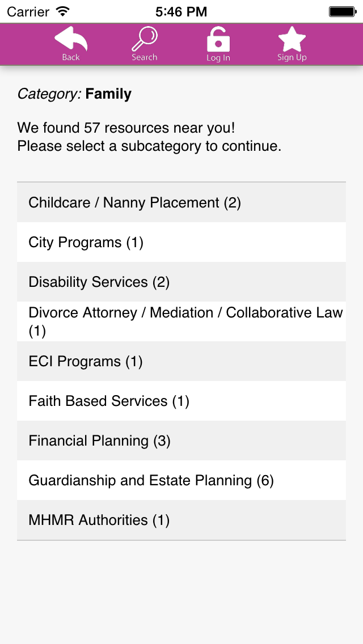
Task: Tap the Sign Up label
Action: pyautogui.click(x=292, y=57)
